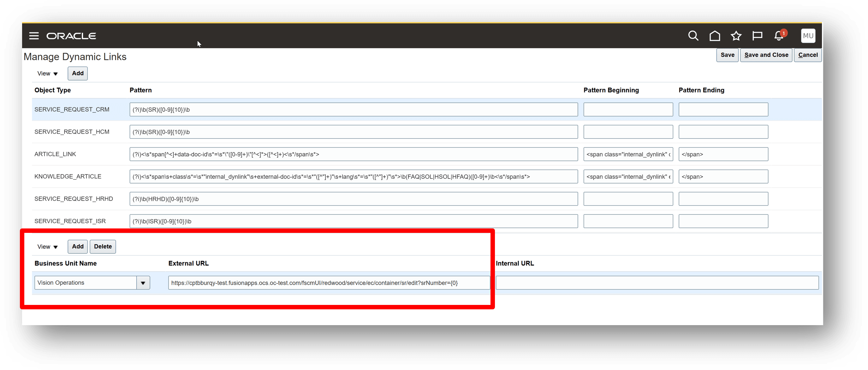Open notifications bell icon

click(x=778, y=36)
